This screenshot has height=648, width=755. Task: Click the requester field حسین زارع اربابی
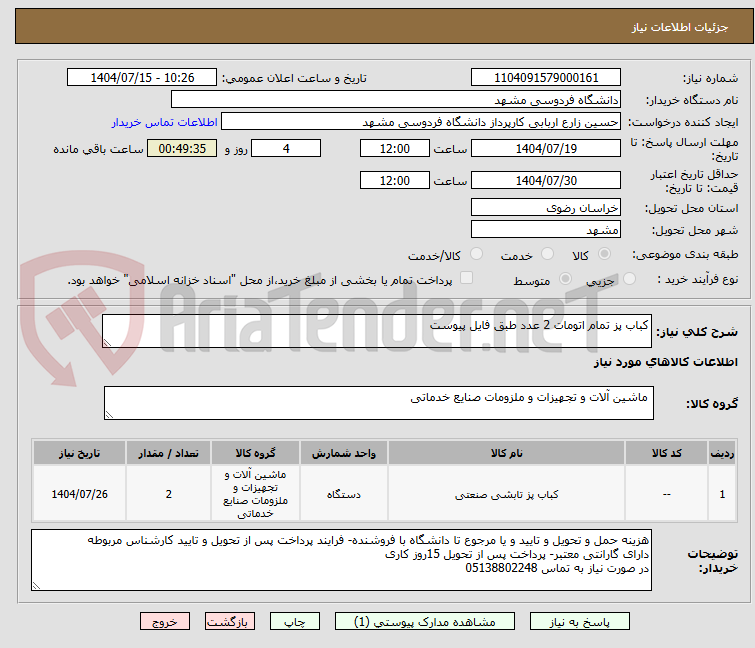420,121
